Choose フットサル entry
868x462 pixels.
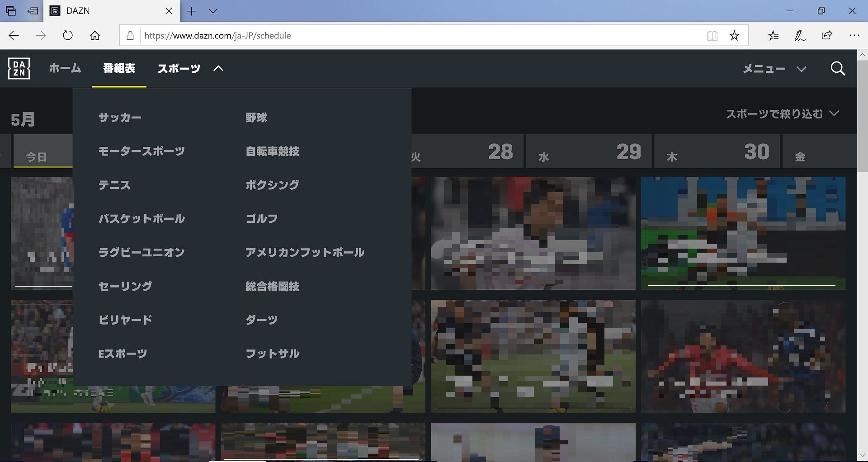[x=273, y=354]
